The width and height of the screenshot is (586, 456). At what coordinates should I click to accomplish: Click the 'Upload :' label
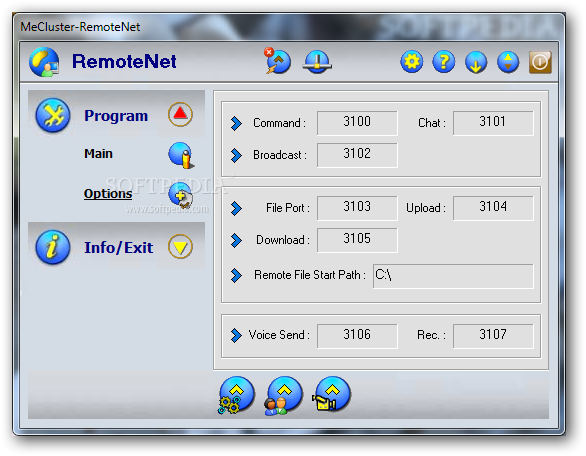(426, 208)
